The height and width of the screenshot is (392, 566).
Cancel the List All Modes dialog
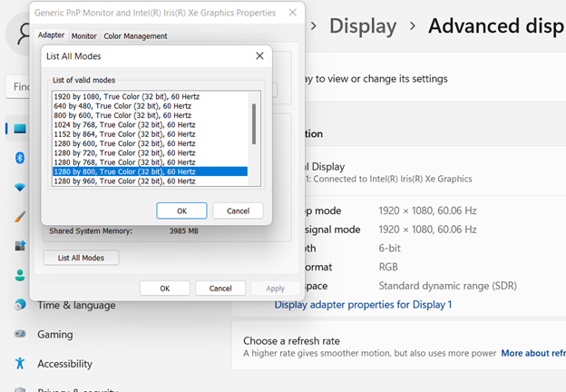click(238, 211)
